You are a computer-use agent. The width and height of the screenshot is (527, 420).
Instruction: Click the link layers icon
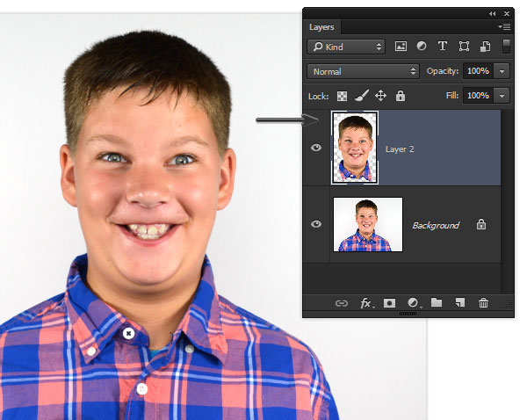342,303
